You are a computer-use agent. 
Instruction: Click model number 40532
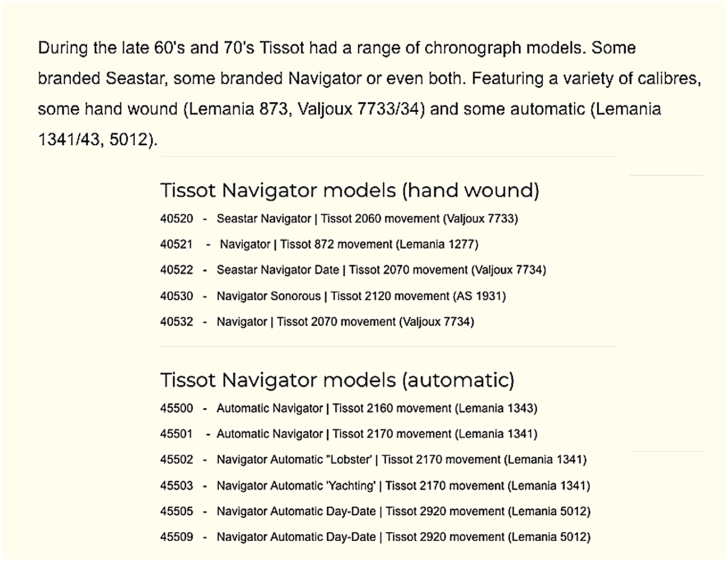(x=176, y=321)
